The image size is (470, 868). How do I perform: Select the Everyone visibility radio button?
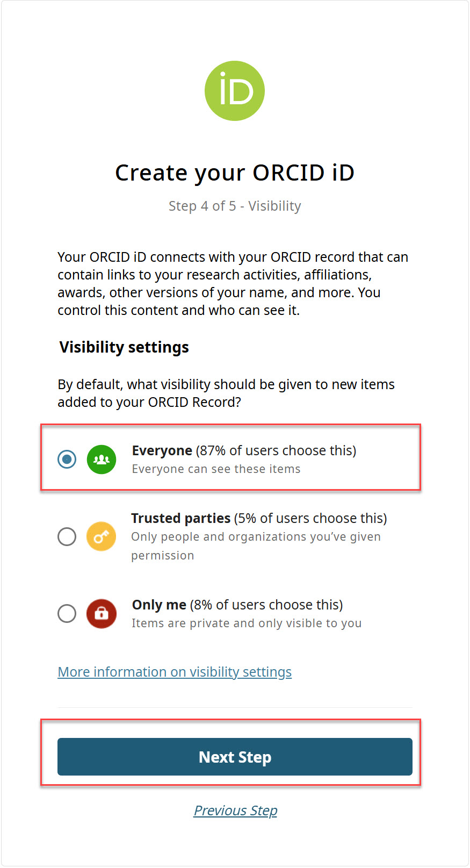pos(67,460)
